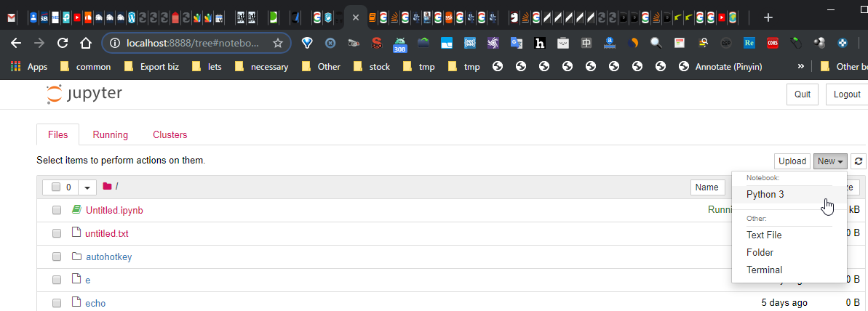Click the refresh notebook list icon
868x311 pixels.
point(859,161)
